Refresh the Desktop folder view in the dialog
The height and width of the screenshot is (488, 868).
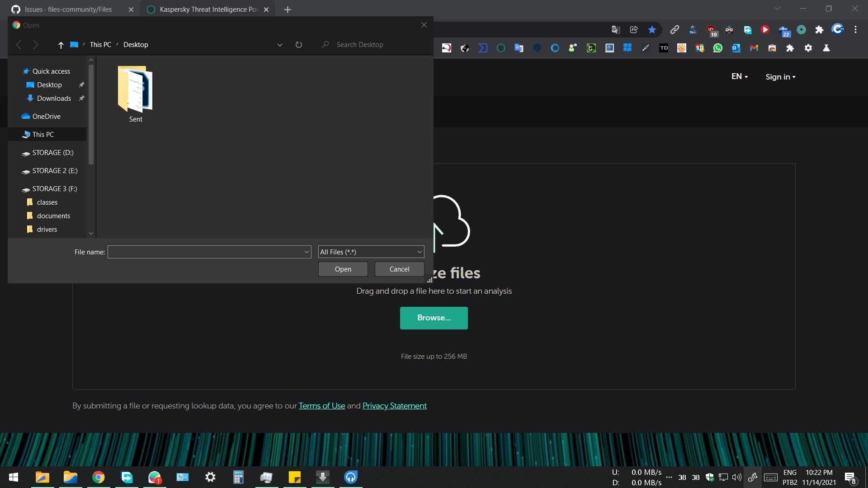299,45
